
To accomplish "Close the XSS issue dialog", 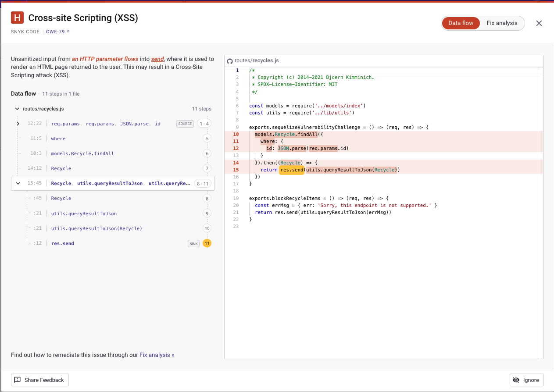I will [539, 23].
